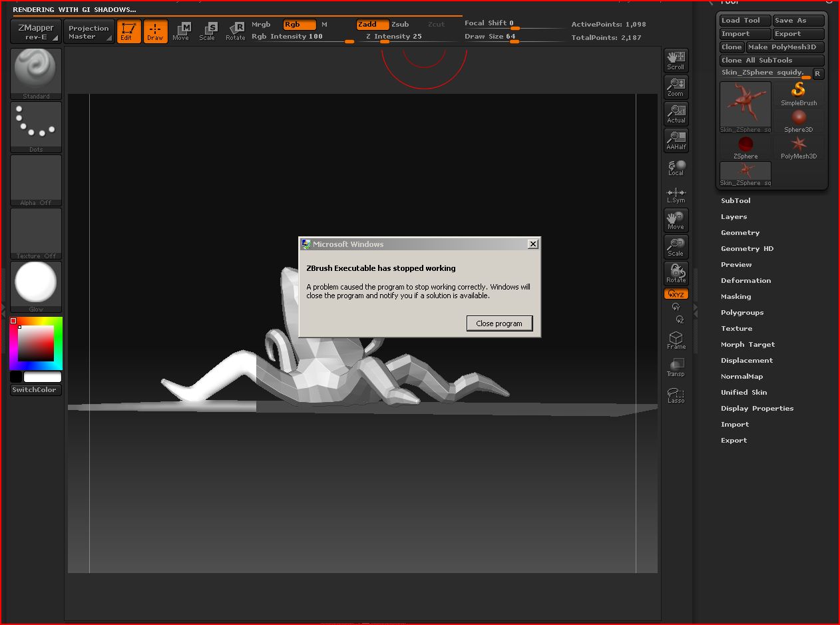Enable Mrgb painting mode

coord(261,25)
